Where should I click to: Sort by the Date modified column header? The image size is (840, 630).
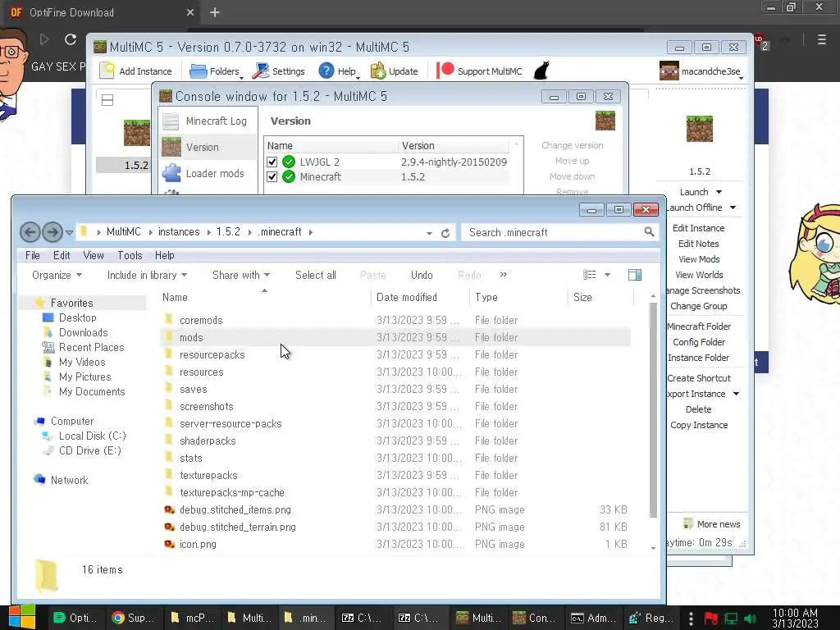coord(419,297)
